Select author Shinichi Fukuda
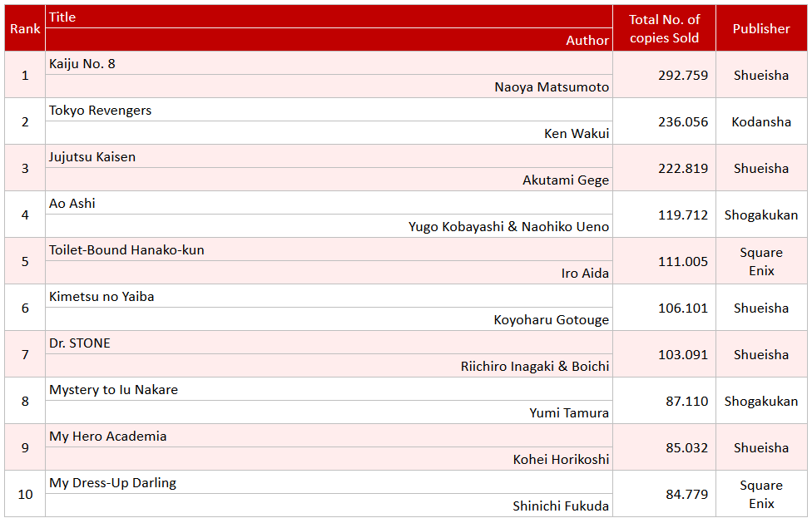 tap(561, 506)
